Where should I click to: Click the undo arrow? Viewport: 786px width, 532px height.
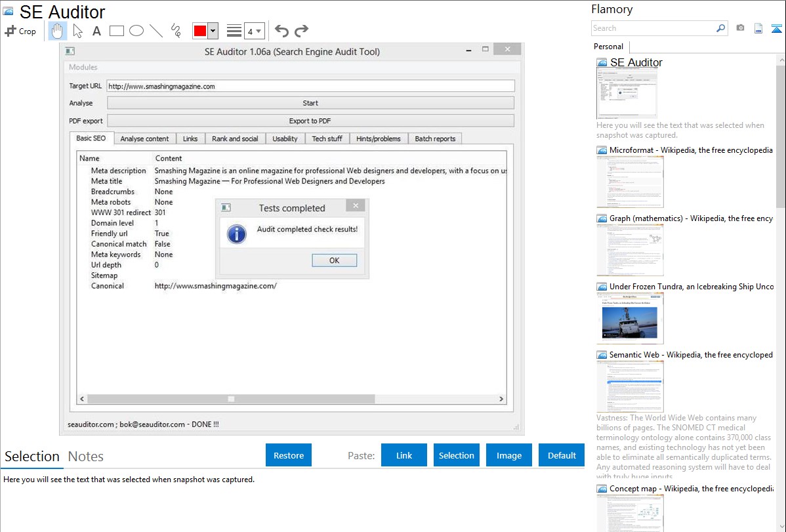click(281, 31)
